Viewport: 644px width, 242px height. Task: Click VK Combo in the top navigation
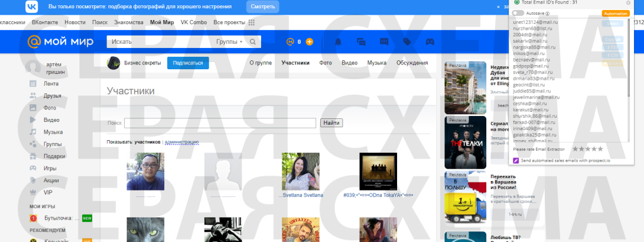193,22
